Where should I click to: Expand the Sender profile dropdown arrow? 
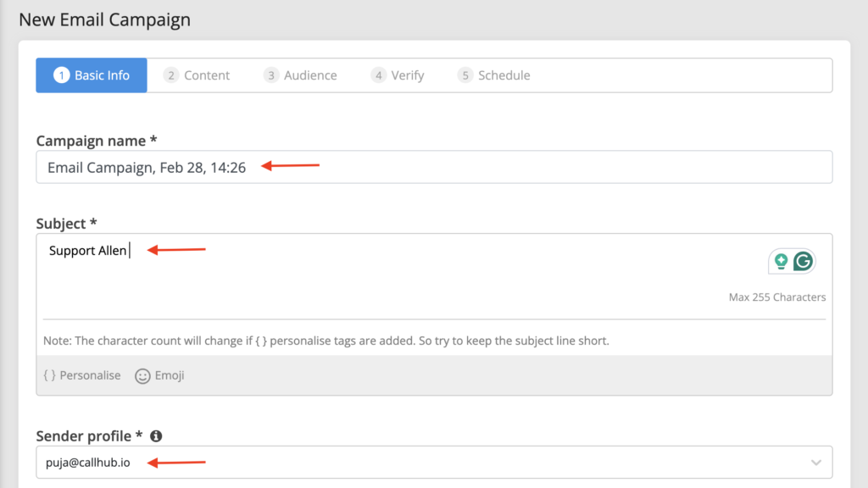pyautogui.click(x=816, y=463)
